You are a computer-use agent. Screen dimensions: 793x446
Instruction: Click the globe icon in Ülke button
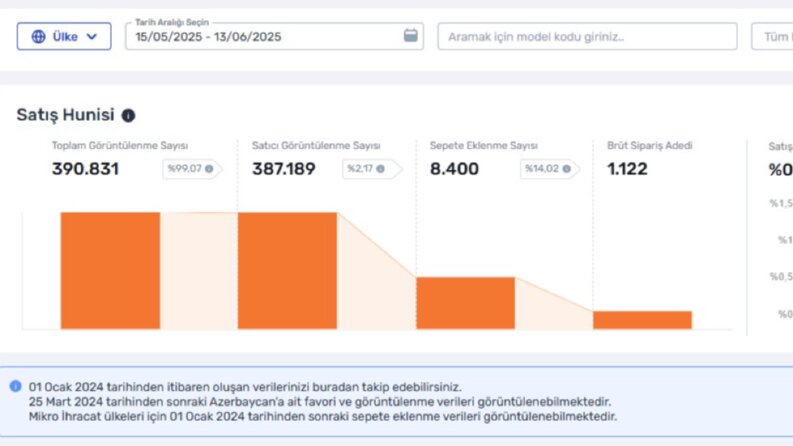38,36
